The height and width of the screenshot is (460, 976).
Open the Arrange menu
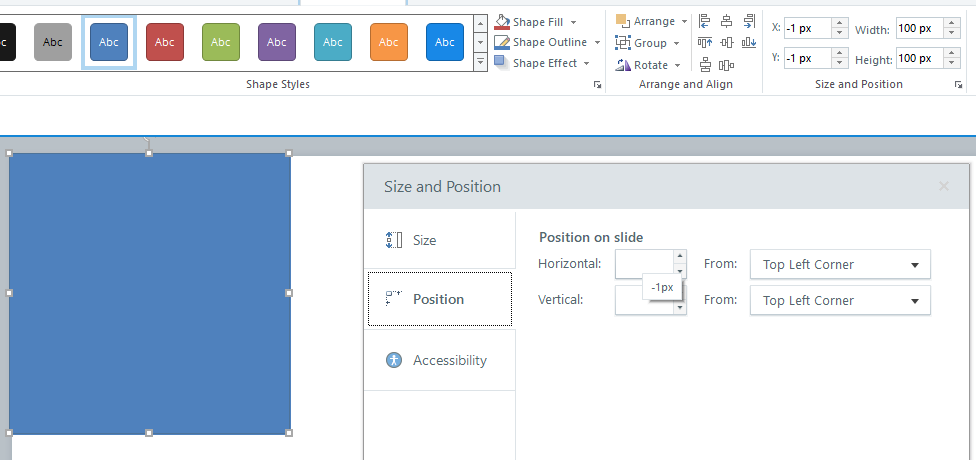tap(651, 21)
